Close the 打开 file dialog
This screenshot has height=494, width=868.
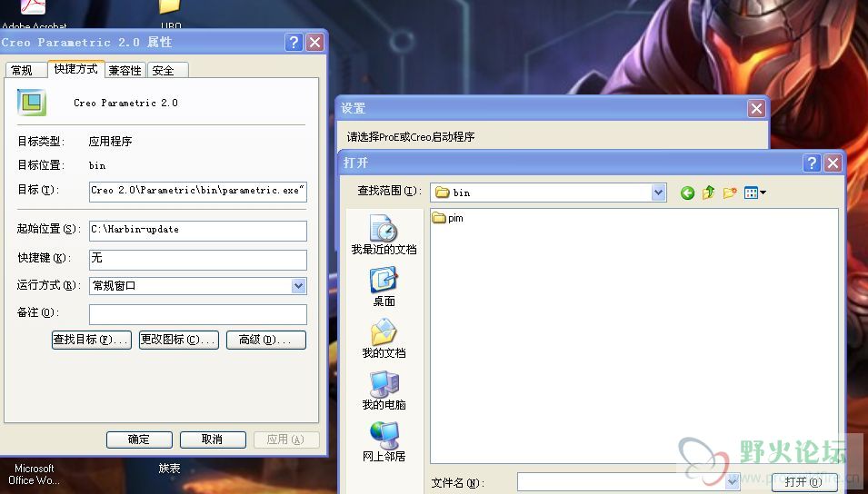(x=833, y=163)
